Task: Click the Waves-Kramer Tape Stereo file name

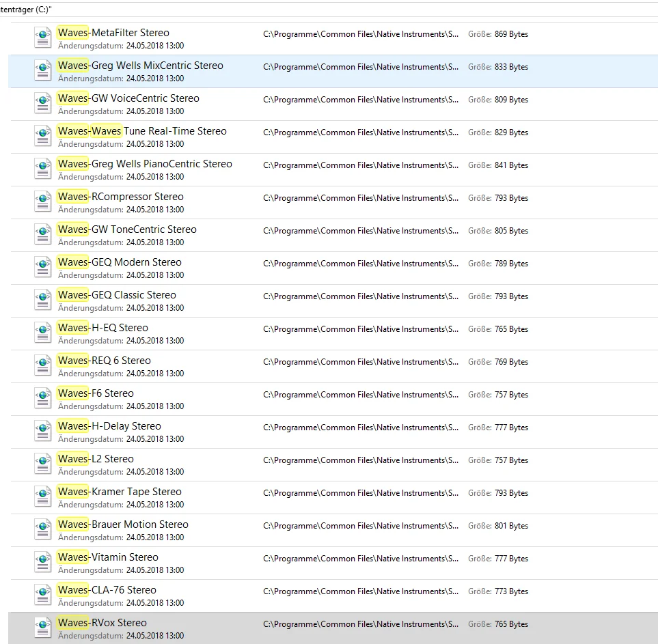Action: [x=120, y=492]
